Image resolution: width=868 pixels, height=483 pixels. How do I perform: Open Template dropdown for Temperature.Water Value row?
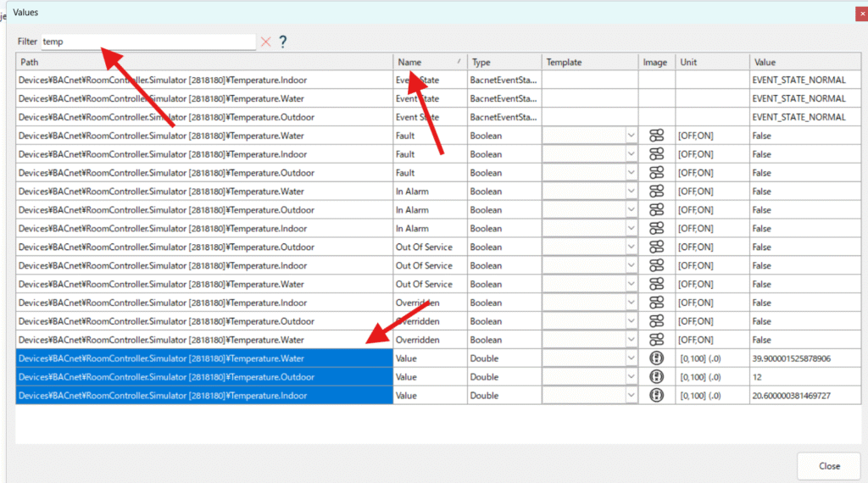631,358
